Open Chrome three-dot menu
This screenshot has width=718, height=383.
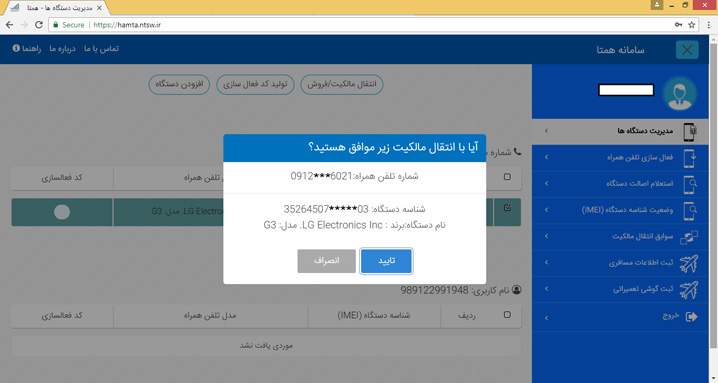[708, 25]
